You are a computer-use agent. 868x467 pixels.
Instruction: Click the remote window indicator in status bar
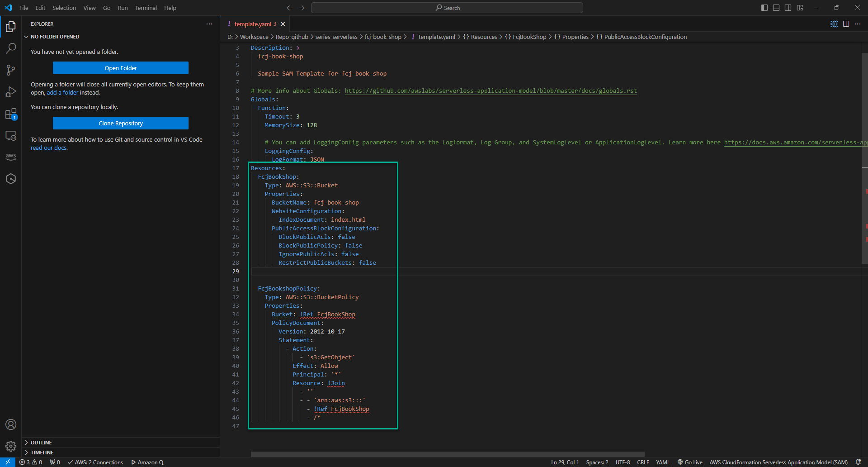[8, 462]
